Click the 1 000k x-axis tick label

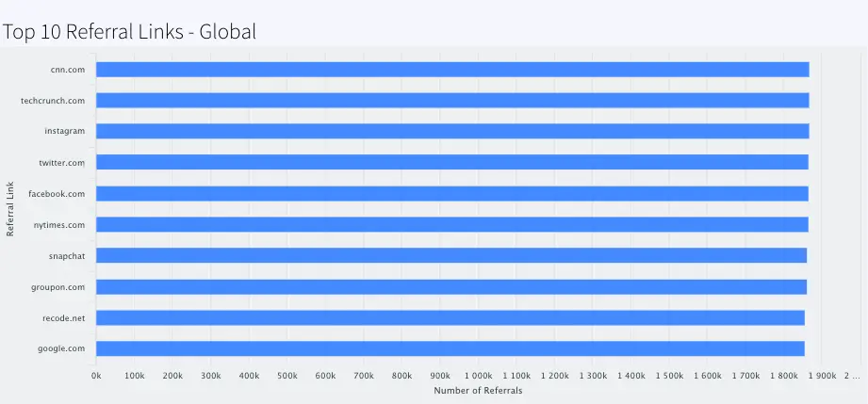[x=478, y=376]
